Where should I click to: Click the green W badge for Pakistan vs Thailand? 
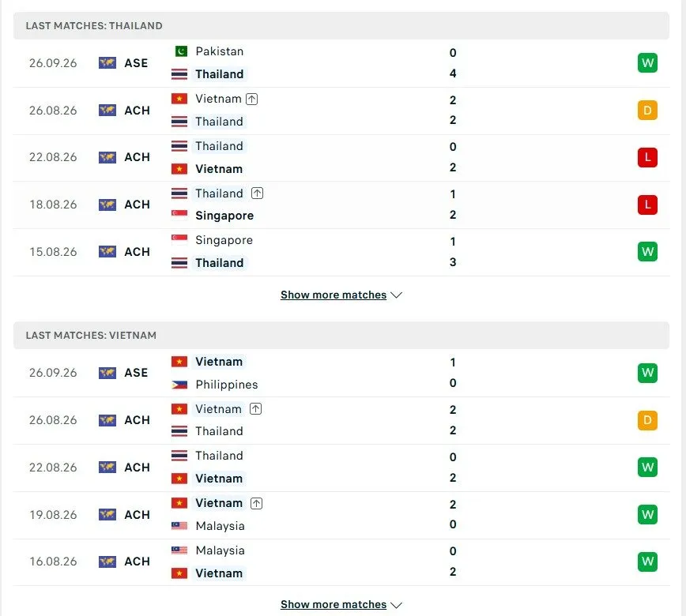(647, 63)
